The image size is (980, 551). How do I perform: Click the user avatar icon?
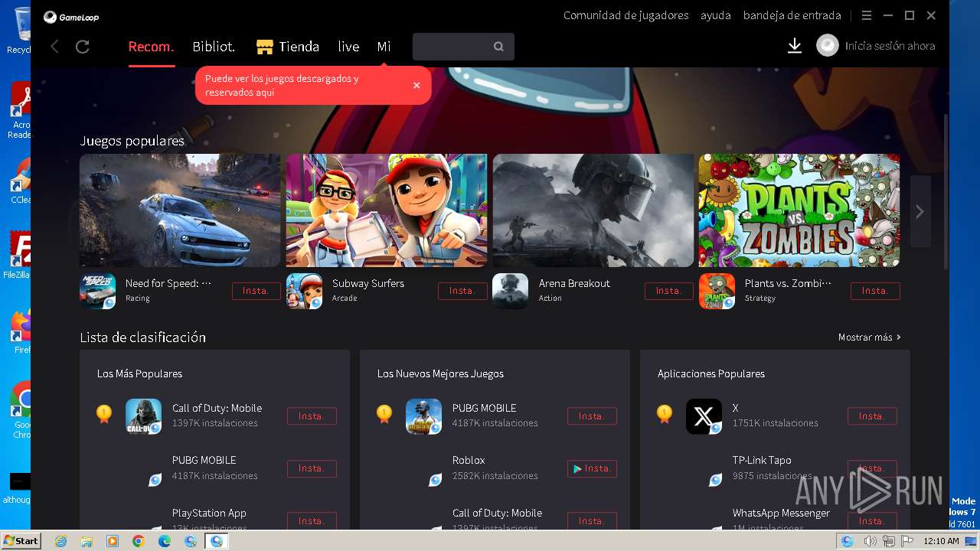(828, 46)
